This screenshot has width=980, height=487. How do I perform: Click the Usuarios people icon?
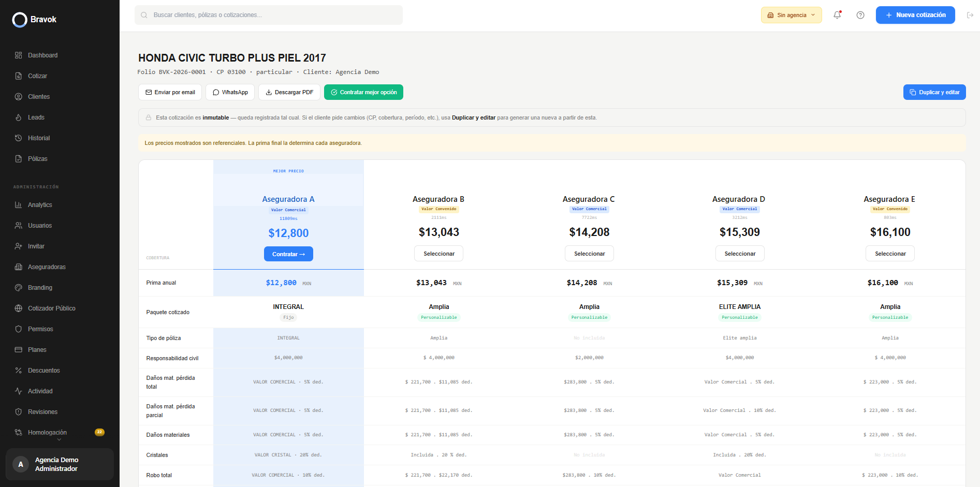tap(19, 226)
